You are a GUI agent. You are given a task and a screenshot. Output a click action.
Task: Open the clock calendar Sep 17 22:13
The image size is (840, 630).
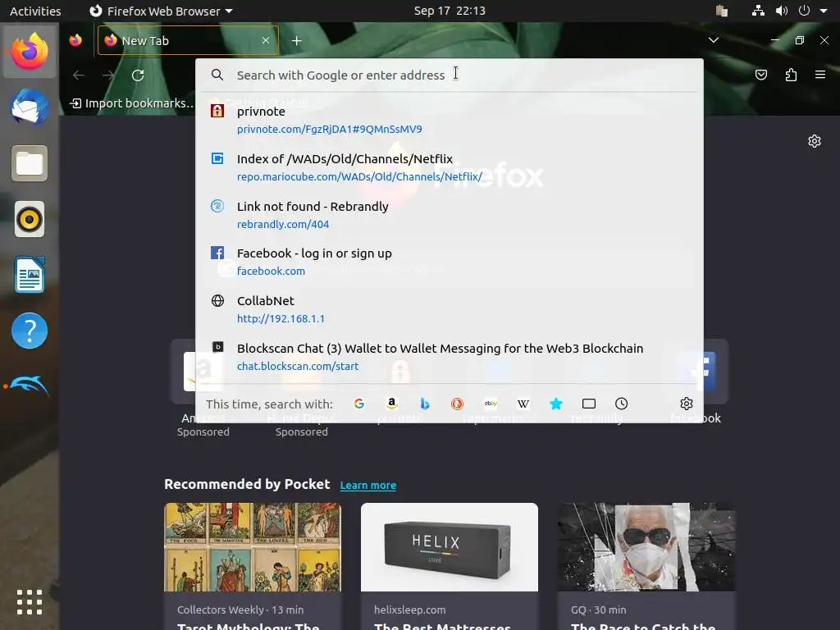coord(450,11)
